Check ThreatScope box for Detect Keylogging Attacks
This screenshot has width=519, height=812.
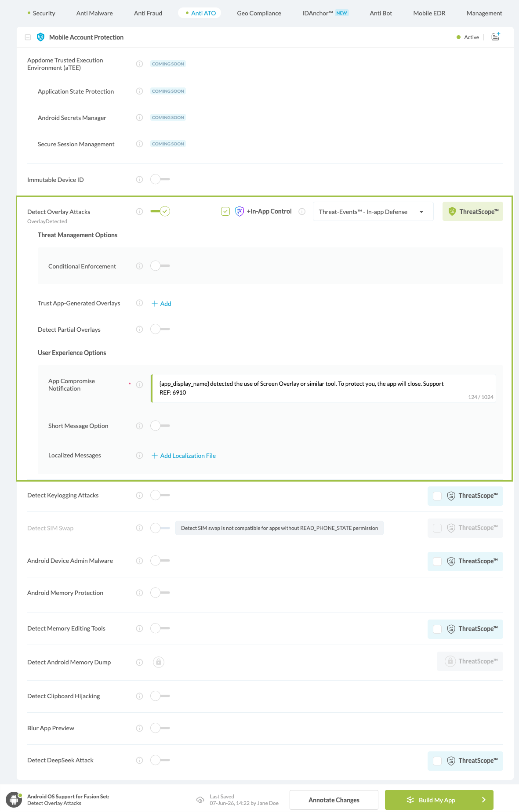tap(437, 496)
